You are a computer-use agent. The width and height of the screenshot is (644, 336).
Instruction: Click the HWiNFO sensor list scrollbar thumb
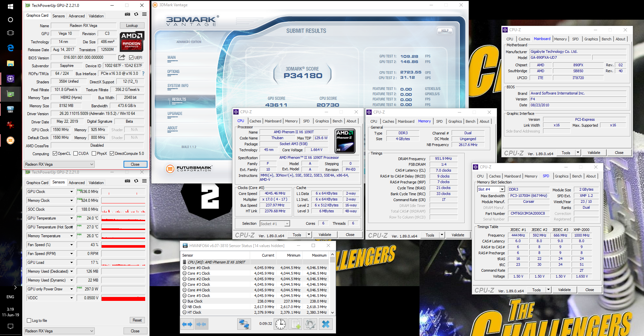click(x=332, y=260)
